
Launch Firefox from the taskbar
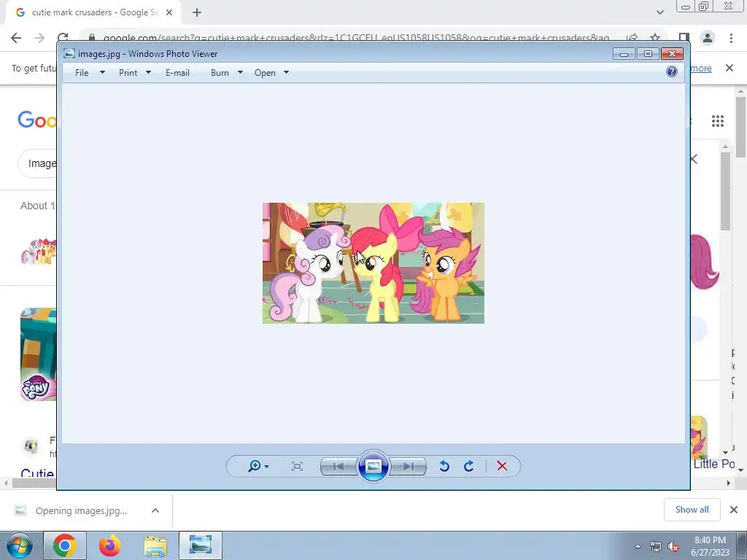point(110,545)
